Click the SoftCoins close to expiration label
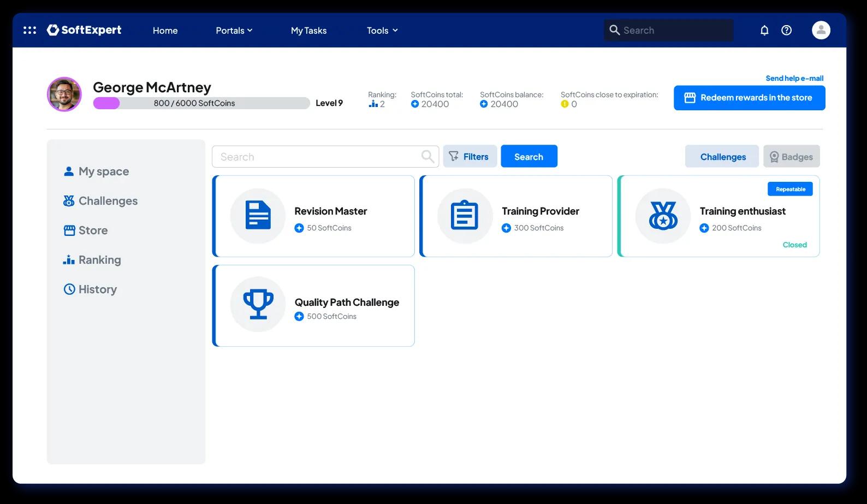 [x=609, y=94]
